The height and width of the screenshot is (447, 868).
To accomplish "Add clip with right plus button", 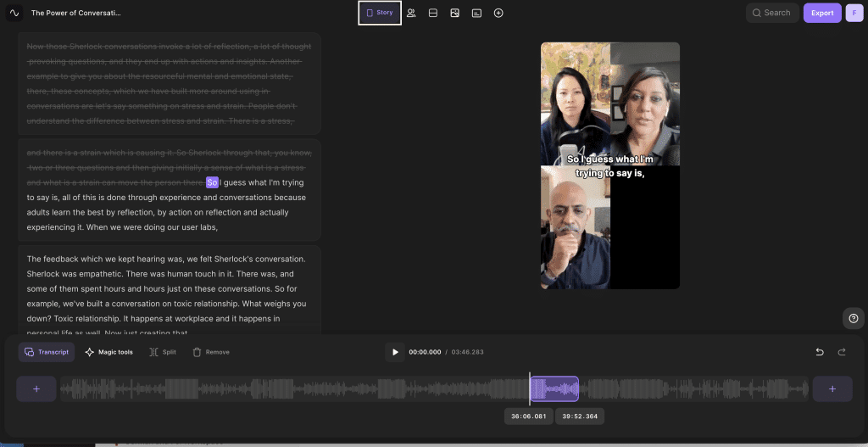I will tap(832, 388).
